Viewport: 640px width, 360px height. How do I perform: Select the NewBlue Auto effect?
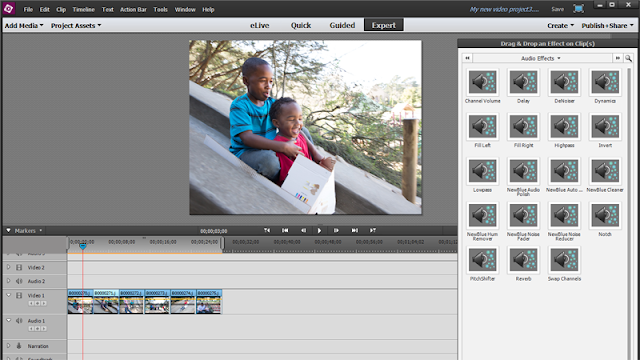click(564, 171)
